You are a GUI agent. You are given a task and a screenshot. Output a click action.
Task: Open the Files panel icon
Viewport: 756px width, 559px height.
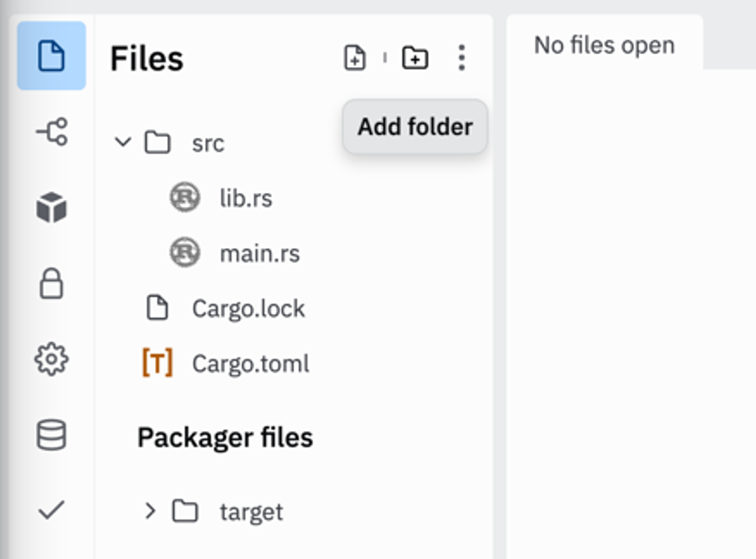click(52, 55)
